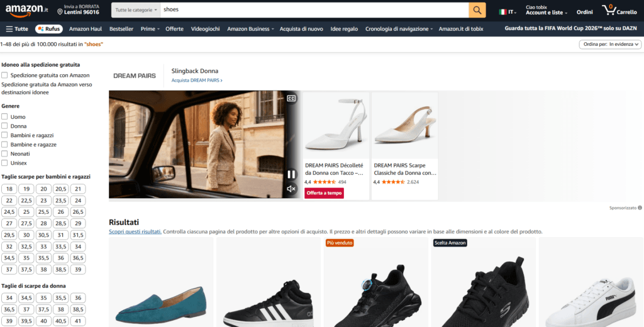The height and width of the screenshot is (327, 644).
Task: Click the orange search magnifier button
Action: (x=477, y=10)
